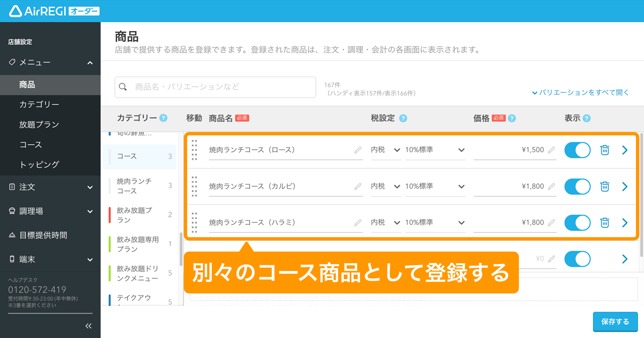Click the 保存する button
Screen dimensions: 644x338
point(615,322)
